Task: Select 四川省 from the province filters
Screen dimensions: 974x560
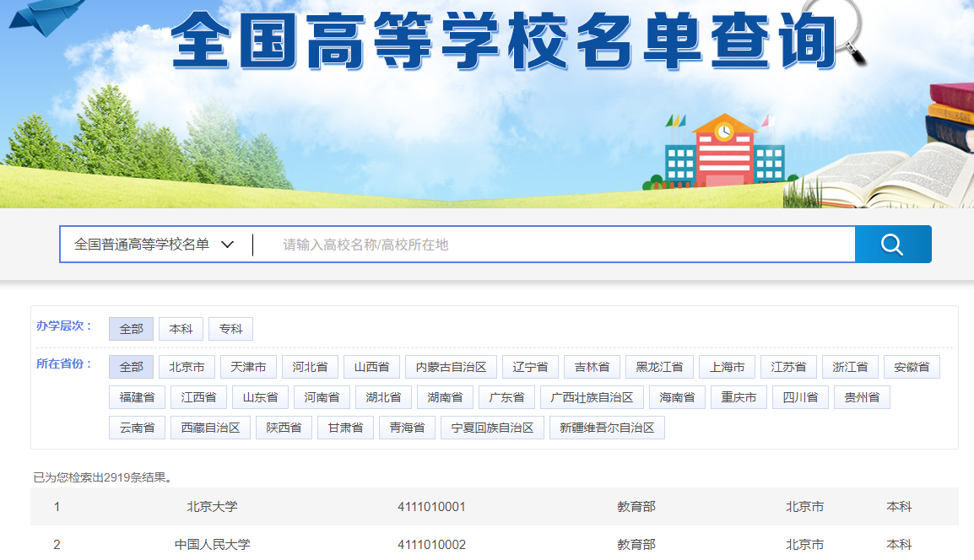Action: point(799,396)
